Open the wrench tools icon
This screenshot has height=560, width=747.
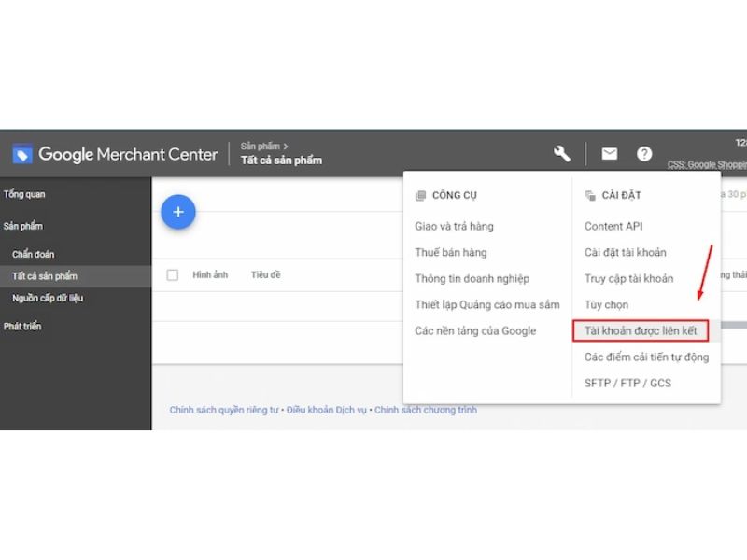point(562,153)
